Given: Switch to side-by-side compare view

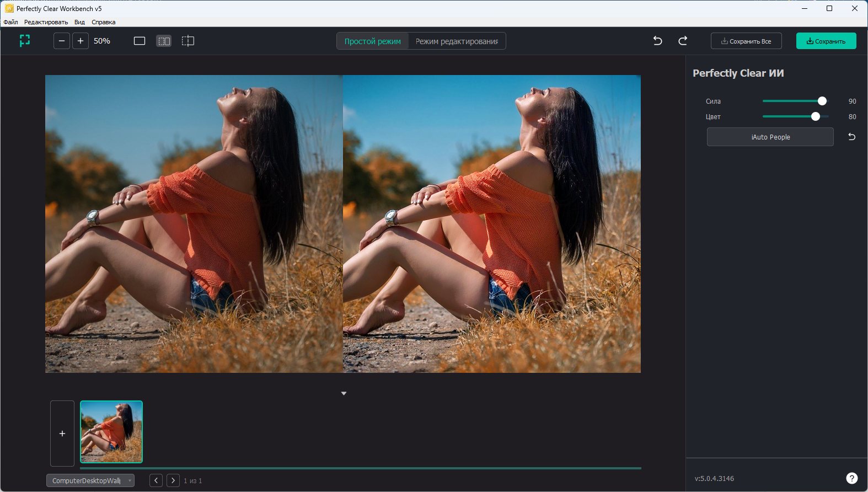Looking at the screenshot, I should point(164,41).
